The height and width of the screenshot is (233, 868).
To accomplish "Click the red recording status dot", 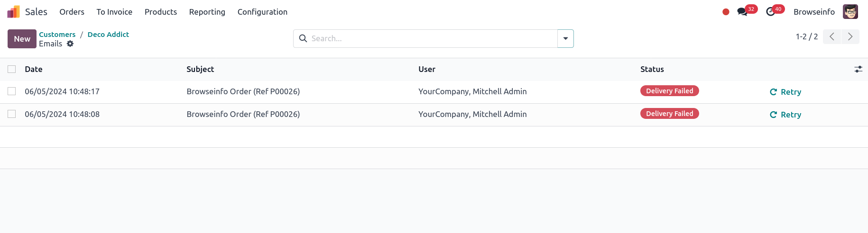I will point(726,12).
